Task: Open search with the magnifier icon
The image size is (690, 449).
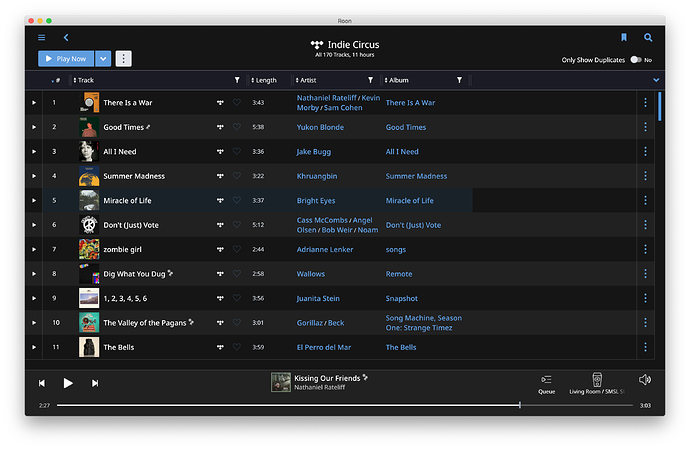Action: (x=648, y=37)
